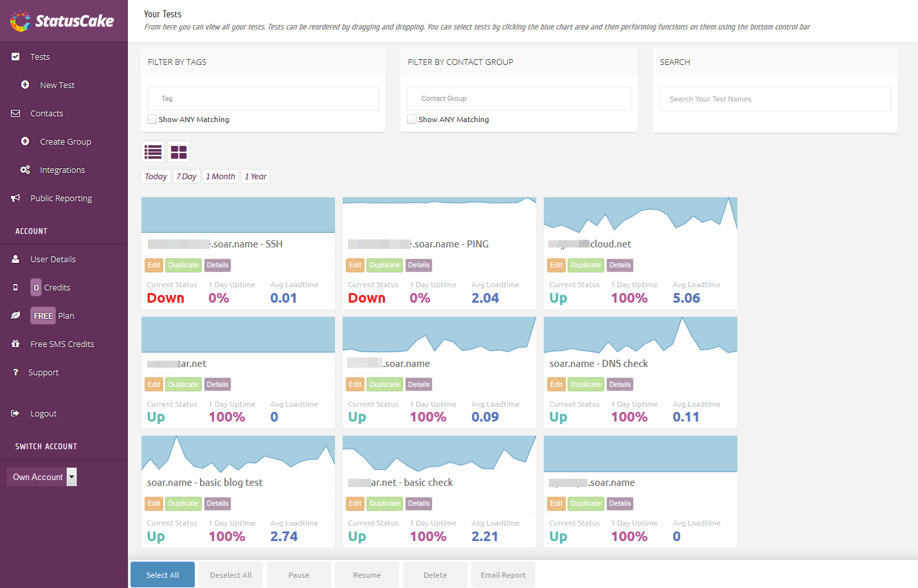Enable Show ANY Matching under tags filter
Viewport: 918px width, 588px height.
(152, 120)
